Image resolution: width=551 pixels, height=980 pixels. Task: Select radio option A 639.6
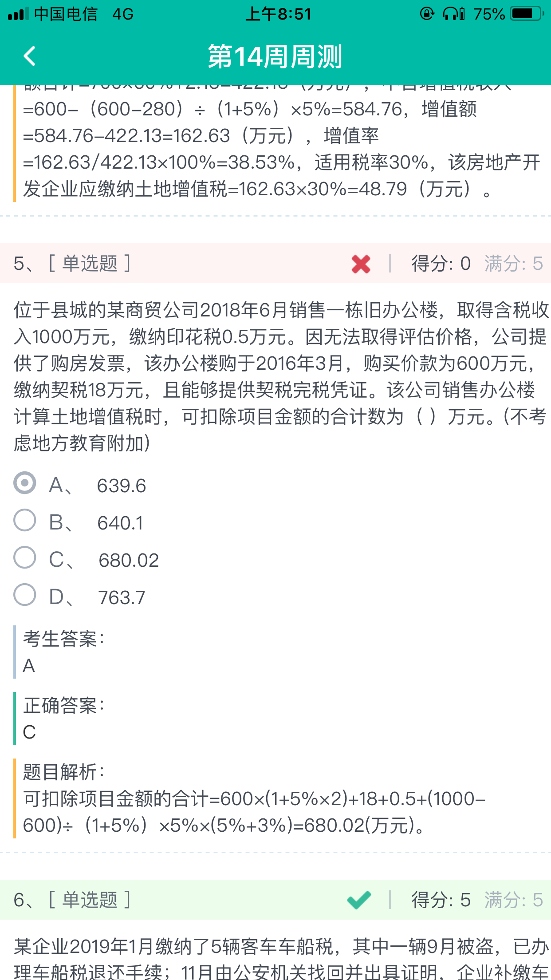(25, 483)
